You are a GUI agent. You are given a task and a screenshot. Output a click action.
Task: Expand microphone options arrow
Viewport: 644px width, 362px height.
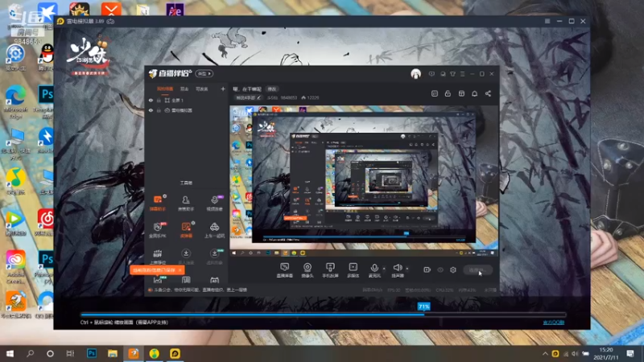pyautogui.click(x=384, y=269)
